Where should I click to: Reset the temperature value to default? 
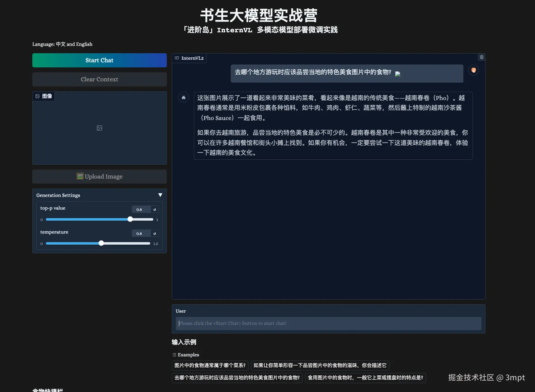[155, 234]
